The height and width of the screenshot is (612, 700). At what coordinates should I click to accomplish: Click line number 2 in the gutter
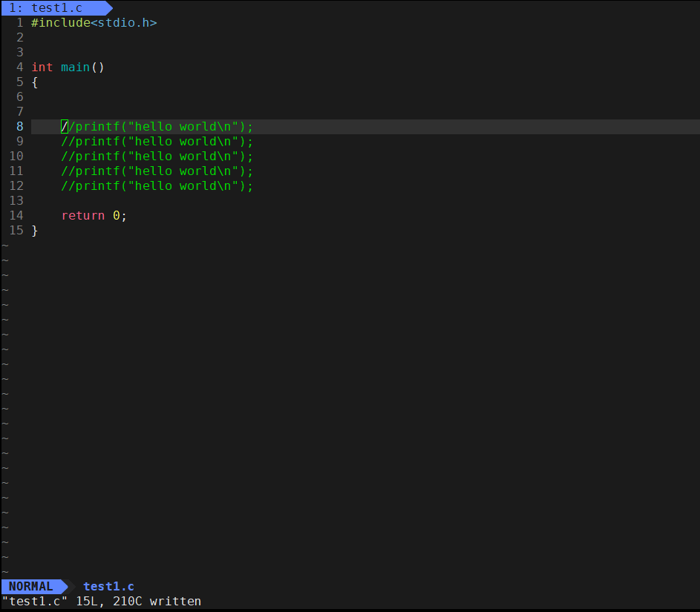click(x=19, y=38)
